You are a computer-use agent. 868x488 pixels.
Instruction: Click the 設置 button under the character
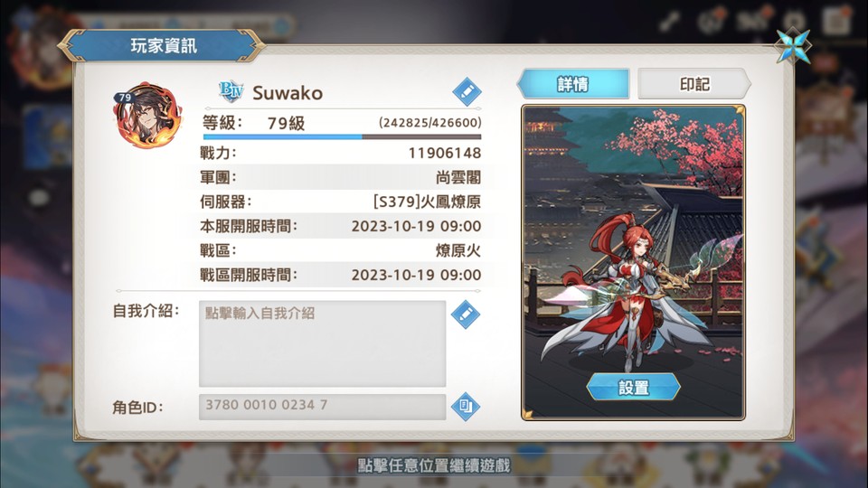click(633, 387)
